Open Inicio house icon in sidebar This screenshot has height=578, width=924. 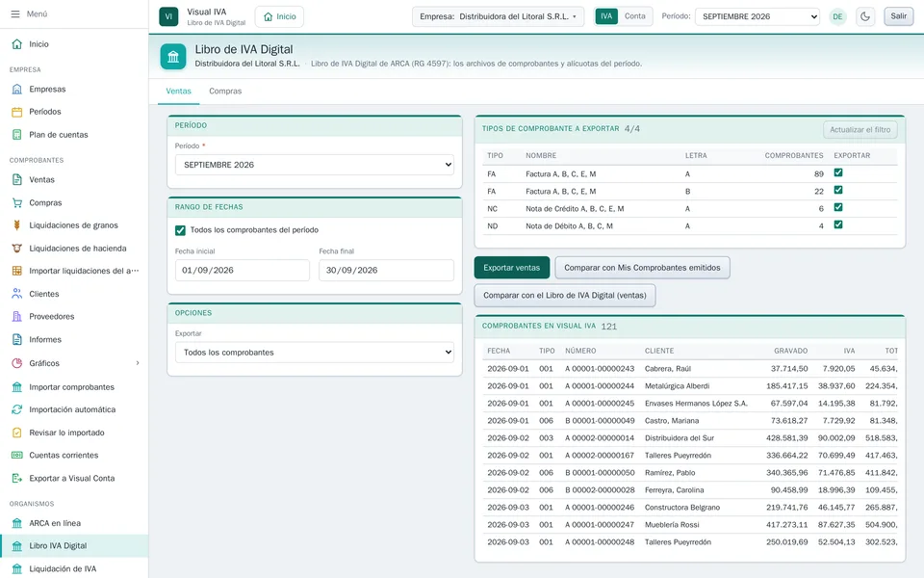click(17, 44)
